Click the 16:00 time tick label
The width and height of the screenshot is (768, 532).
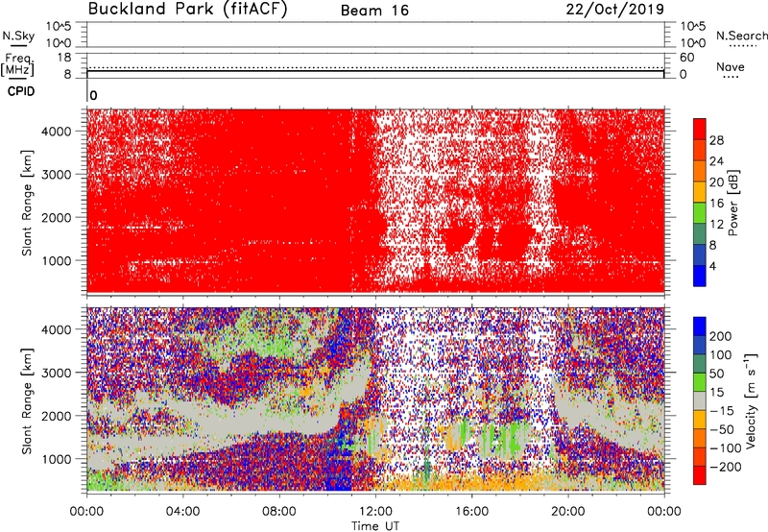coord(471,512)
